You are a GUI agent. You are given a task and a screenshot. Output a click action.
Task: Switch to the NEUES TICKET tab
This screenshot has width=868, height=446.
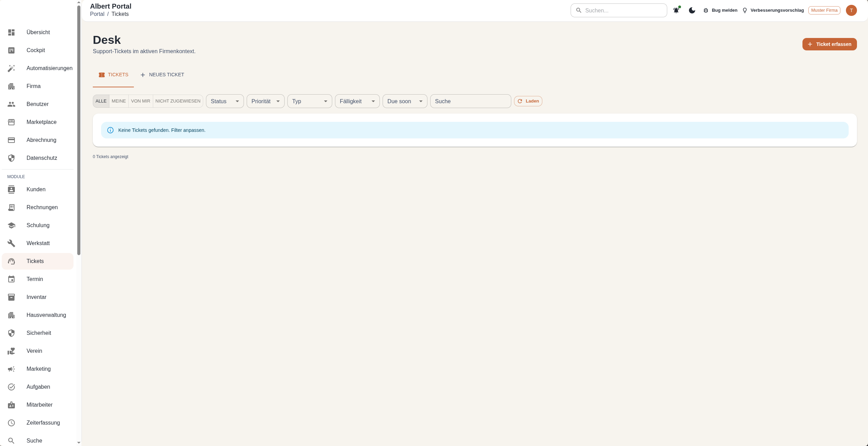[162, 75]
